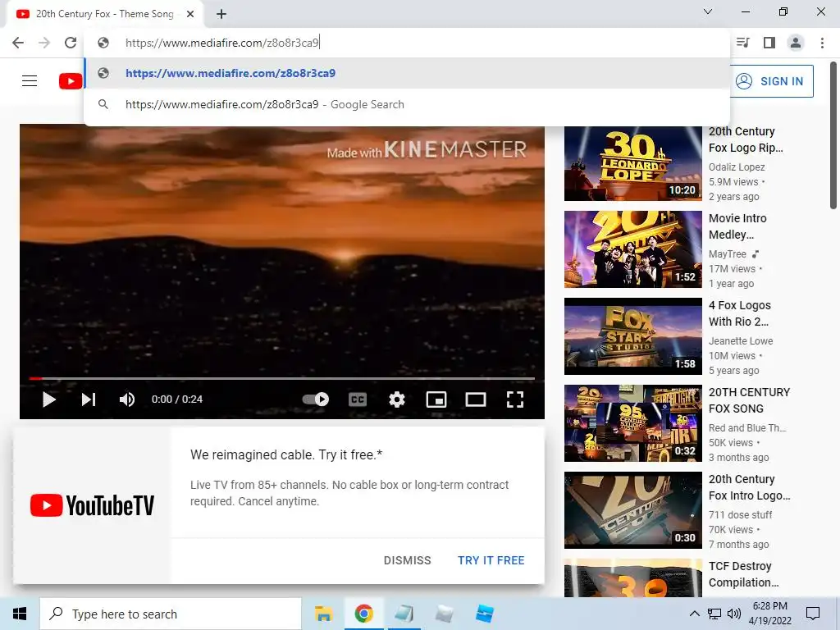840x630 pixels.
Task: Click the 'TCF Destroy Compilation...' title
Action: (743, 574)
